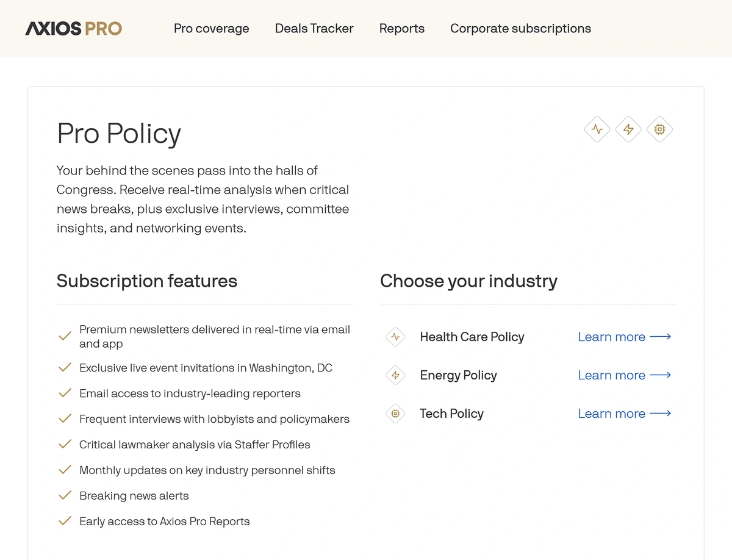
Task: Click 'Frequent interviews with lobbyists and policymakers'
Action: (x=215, y=419)
